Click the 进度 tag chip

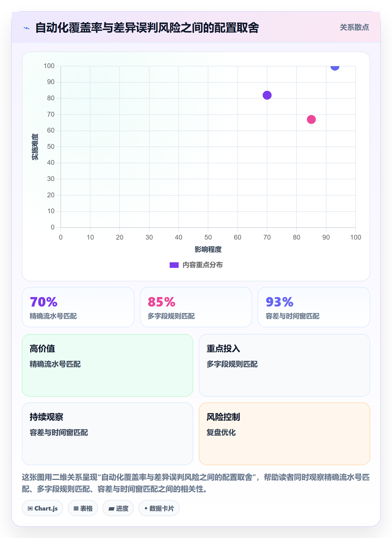point(118,508)
